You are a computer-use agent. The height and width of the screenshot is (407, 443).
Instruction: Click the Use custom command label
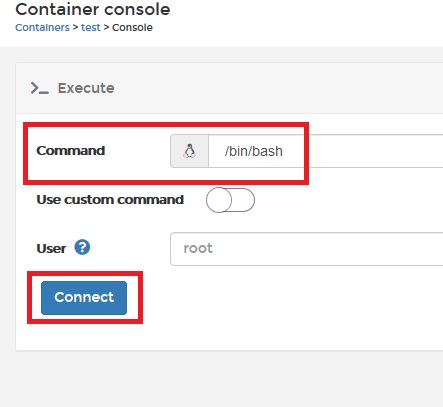click(110, 200)
